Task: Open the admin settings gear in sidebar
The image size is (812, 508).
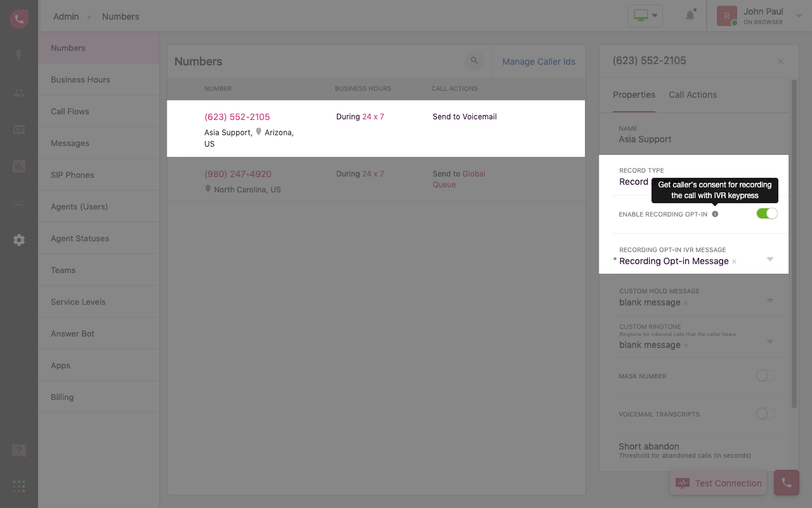Action: click(x=19, y=240)
